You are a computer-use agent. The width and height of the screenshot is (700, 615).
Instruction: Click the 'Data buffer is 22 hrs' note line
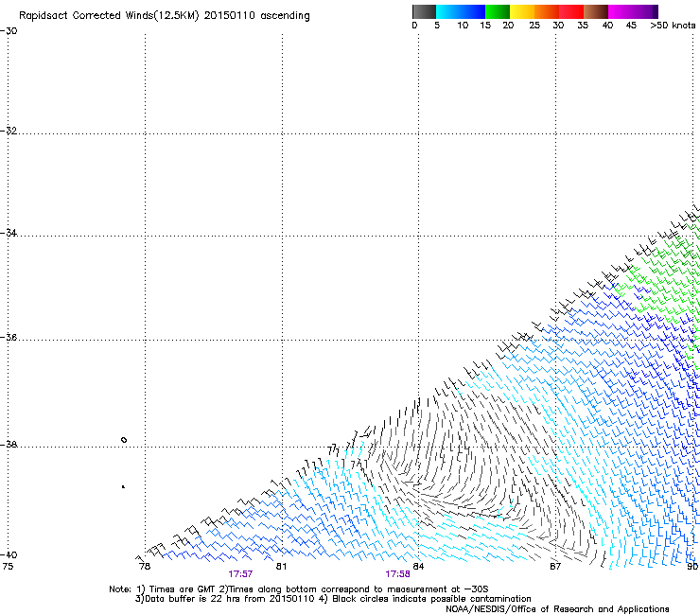coord(333,599)
